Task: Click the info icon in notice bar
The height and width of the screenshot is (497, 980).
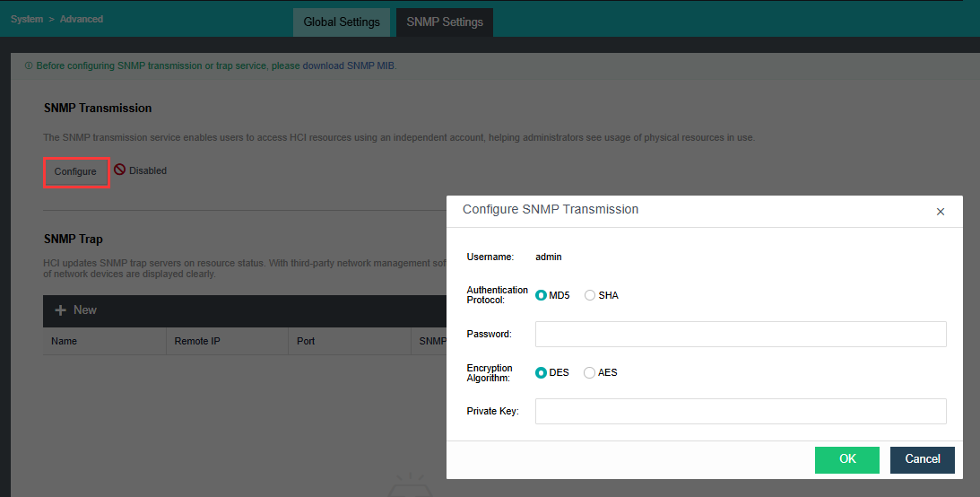Action: click(29, 66)
